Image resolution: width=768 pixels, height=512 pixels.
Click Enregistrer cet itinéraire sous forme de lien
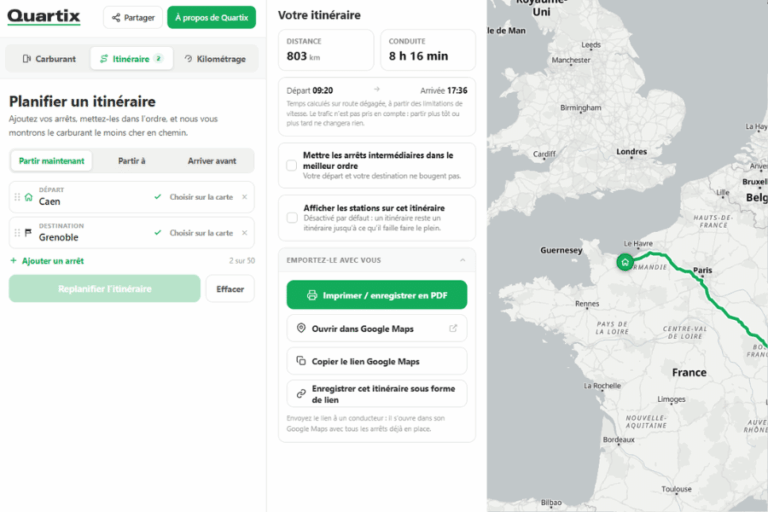tap(377, 393)
